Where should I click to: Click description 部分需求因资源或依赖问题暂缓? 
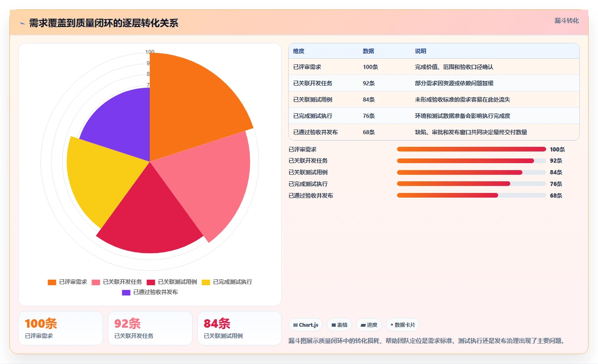(x=454, y=83)
